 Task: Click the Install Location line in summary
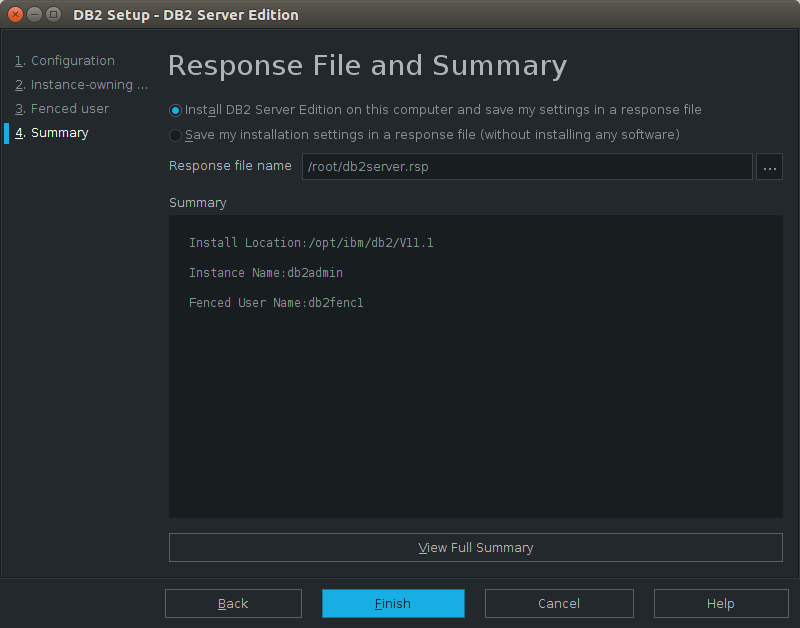point(311,243)
